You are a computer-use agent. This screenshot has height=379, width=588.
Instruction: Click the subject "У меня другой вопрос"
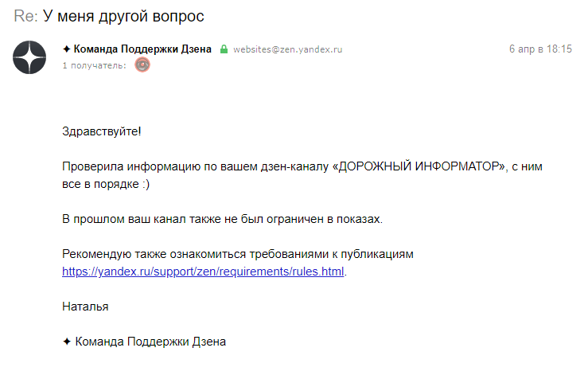click(123, 17)
